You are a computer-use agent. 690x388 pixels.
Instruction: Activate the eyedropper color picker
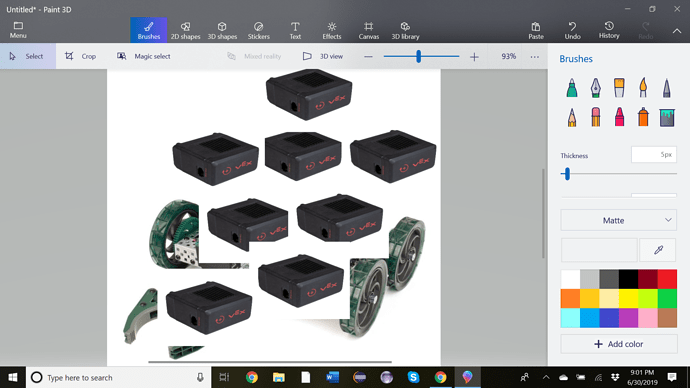(x=658, y=250)
